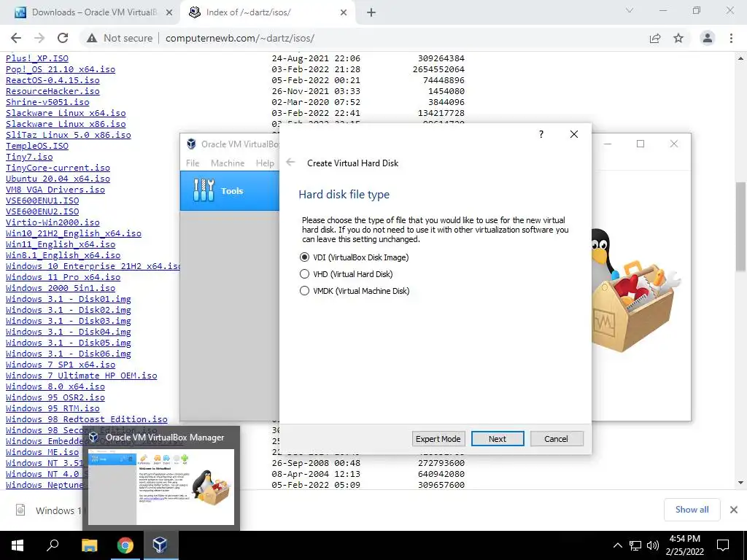Click Oracle VM VirtualBox Manager preview thumbnail

[161, 486]
